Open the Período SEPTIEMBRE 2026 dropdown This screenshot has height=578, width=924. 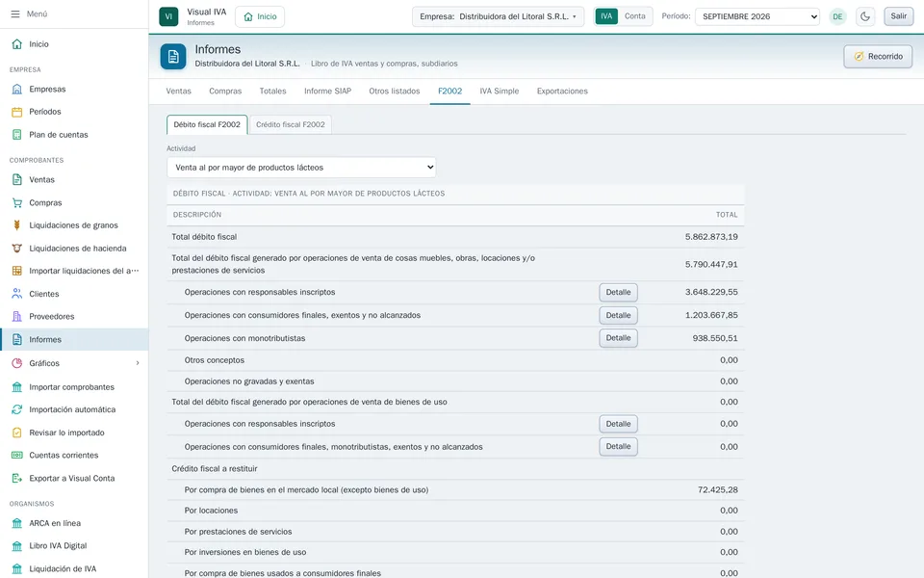757,16
